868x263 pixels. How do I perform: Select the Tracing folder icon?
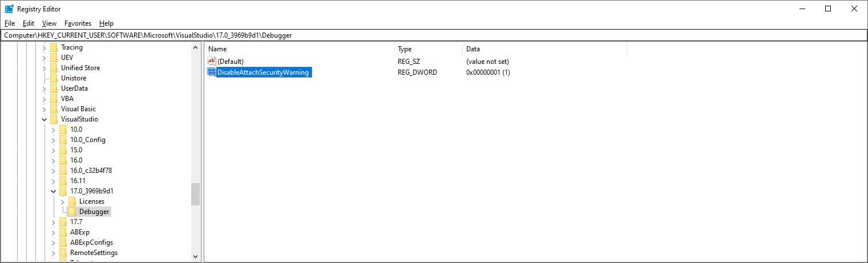tap(54, 47)
